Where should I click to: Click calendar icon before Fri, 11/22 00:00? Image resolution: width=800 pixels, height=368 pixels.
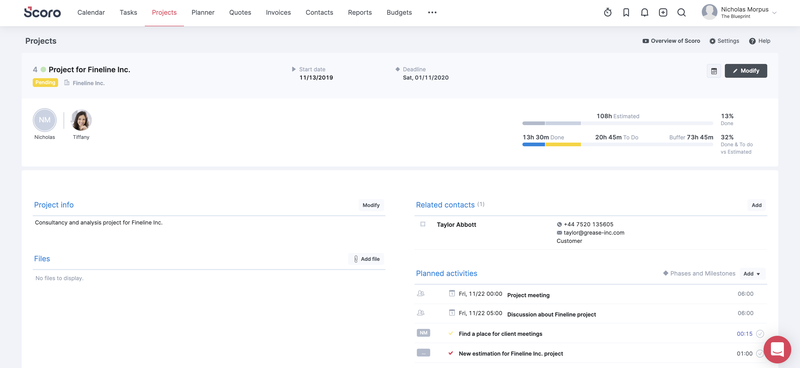[452, 293]
